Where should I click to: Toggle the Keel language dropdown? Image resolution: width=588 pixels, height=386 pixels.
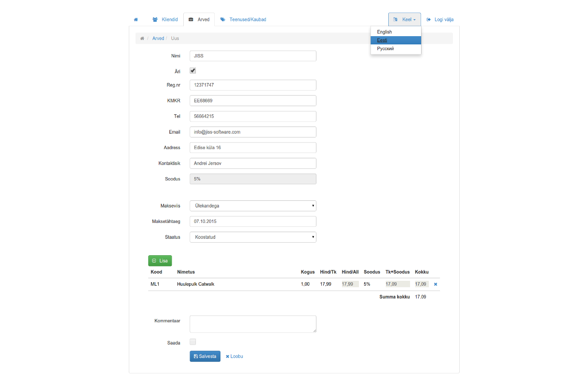pos(404,20)
